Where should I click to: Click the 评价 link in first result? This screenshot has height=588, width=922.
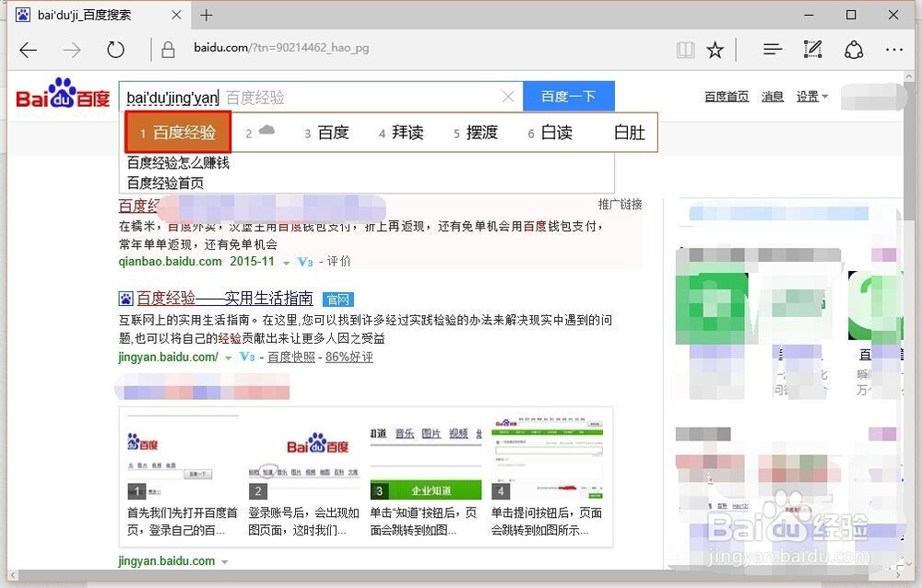pos(338,262)
